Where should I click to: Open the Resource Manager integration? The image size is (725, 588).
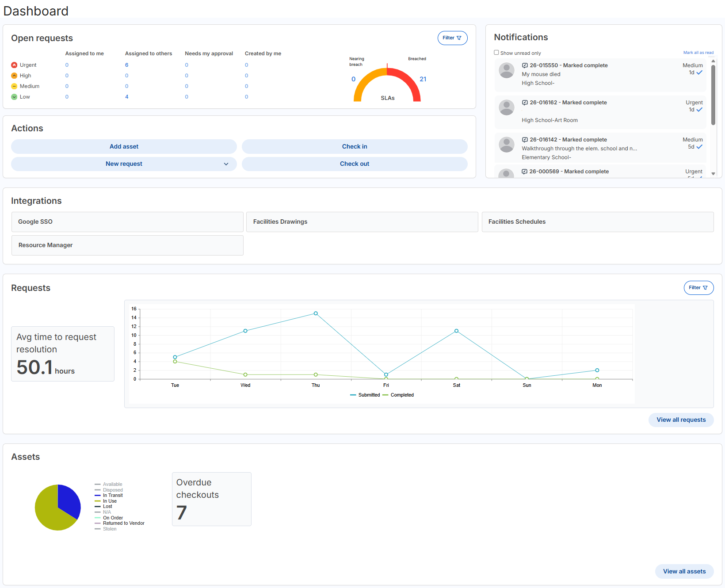coord(127,245)
